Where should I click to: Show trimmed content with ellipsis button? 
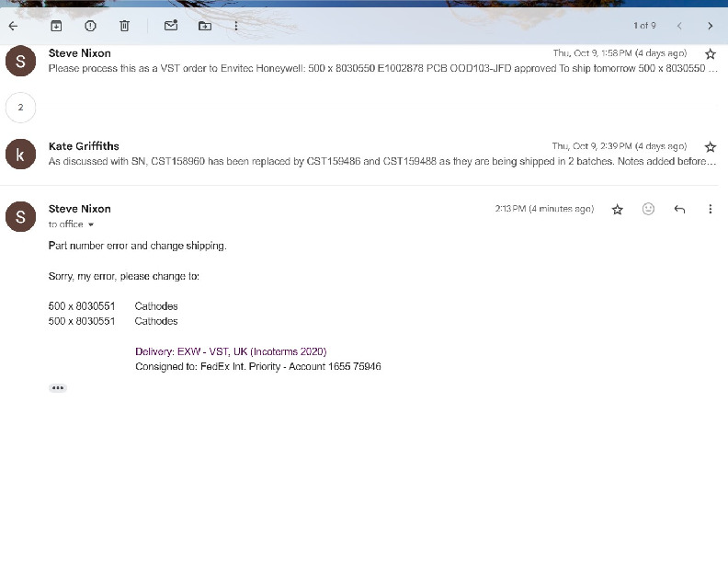[58, 388]
